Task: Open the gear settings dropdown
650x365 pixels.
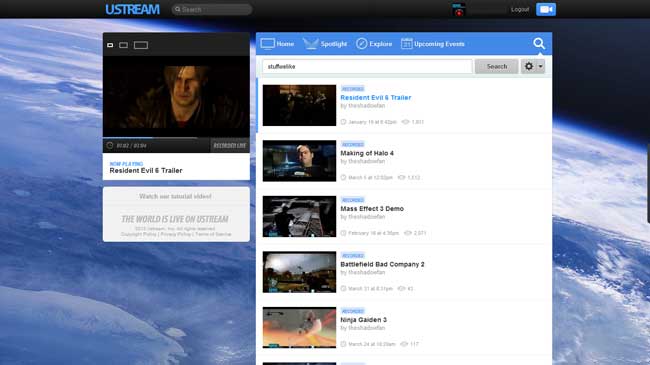Action: (x=533, y=66)
